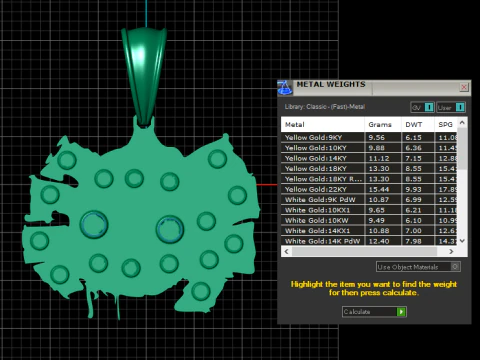Screen dimensions: 480x360
Task: Click the 7.98 DWT value
Action: (x=413, y=241)
